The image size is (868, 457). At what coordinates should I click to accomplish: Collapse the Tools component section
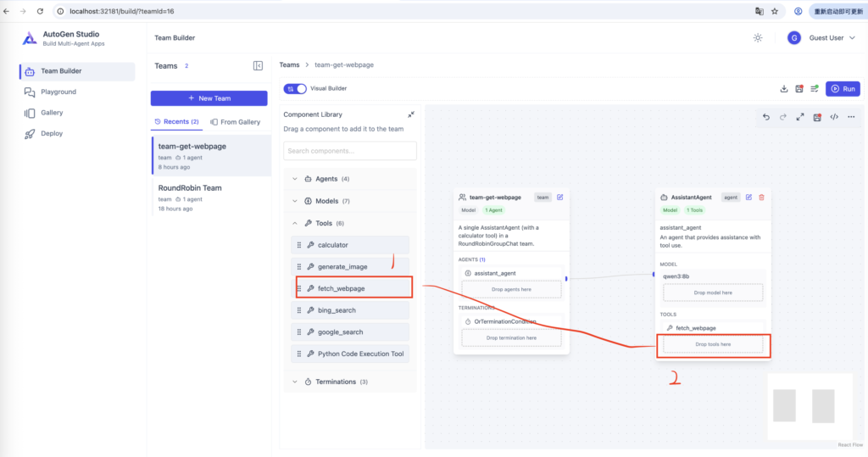pyautogui.click(x=350, y=223)
